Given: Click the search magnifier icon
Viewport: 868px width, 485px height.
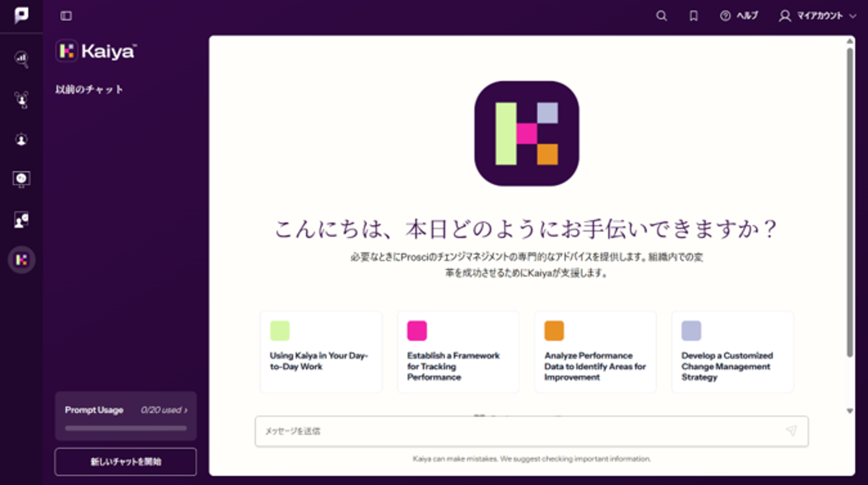Looking at the screenshot, I should coord(661,16).
